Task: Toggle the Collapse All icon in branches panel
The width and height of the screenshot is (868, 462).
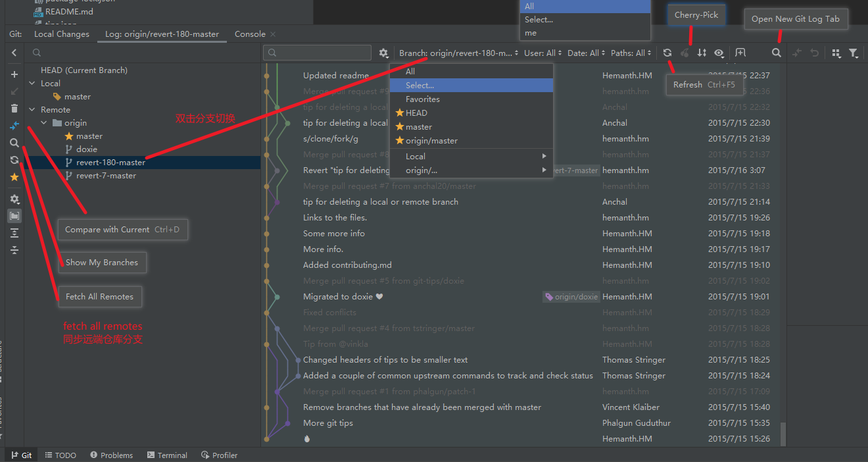Action: pos(14,249)
